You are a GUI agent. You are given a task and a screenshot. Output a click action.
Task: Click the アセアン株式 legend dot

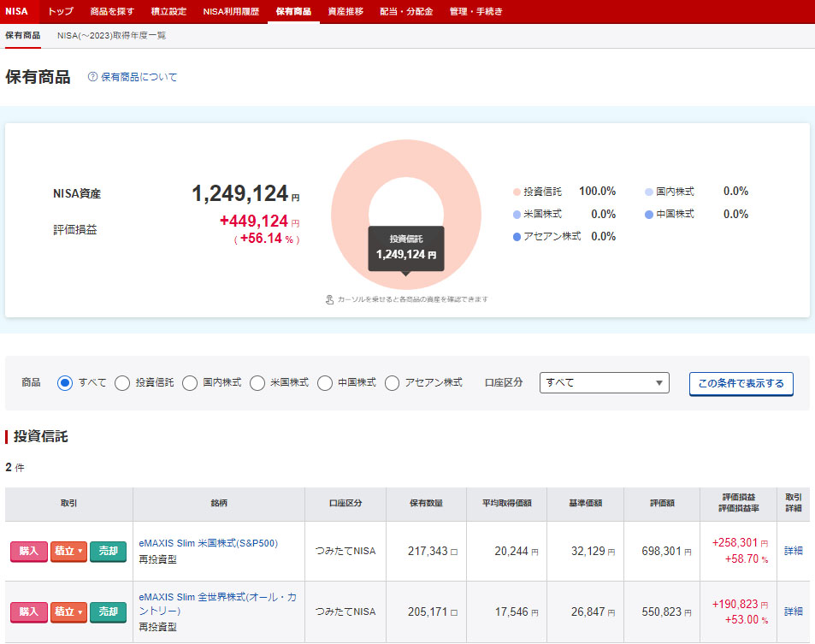point(517,237)
